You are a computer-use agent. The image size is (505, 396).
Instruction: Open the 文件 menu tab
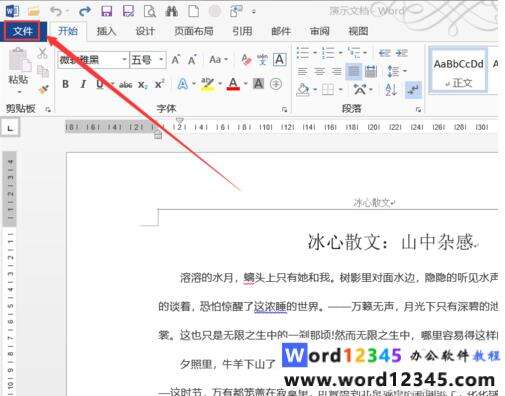click(x=22, y=31)
